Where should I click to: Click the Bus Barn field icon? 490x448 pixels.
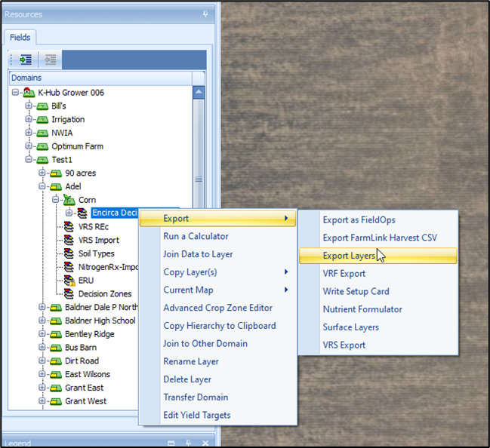click(x=56, y=348)
